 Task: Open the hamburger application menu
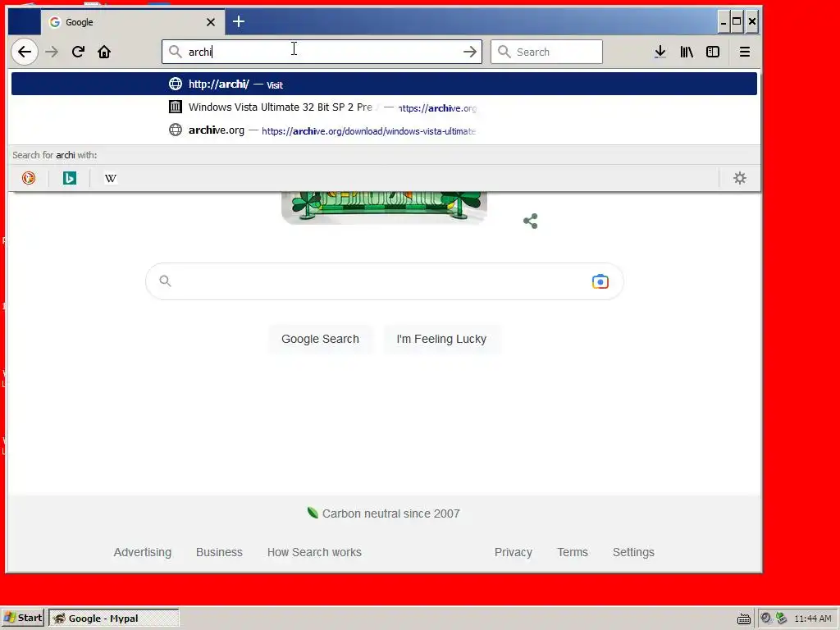tap(745, 52)
